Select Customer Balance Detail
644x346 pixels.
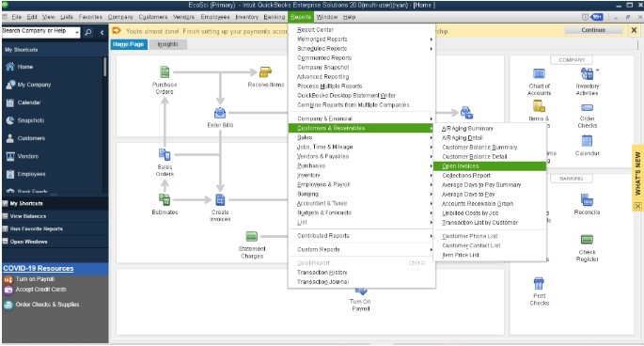tap(490, 157)
